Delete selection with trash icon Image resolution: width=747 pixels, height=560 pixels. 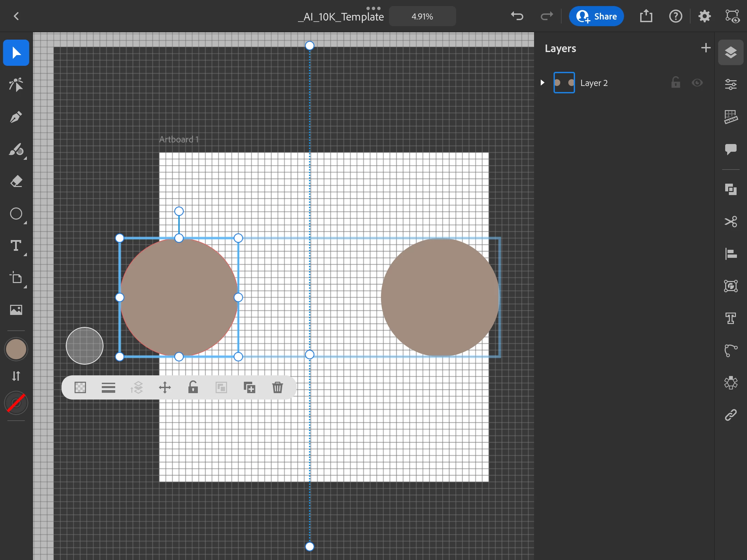[277, 387]
